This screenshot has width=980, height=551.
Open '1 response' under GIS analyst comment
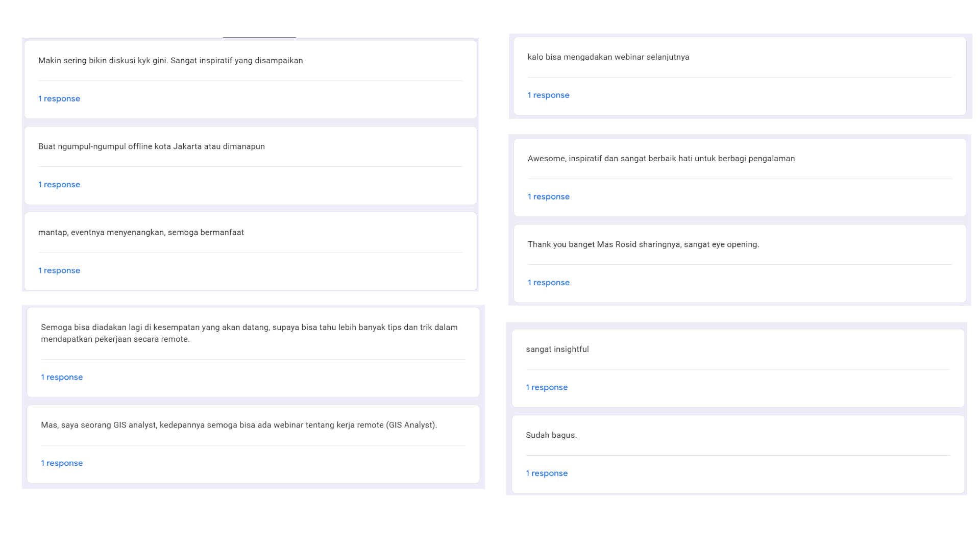tap(62, 463)
